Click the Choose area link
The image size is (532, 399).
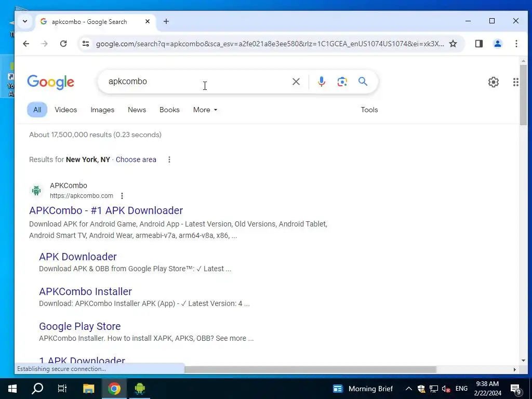click(136, 159)
